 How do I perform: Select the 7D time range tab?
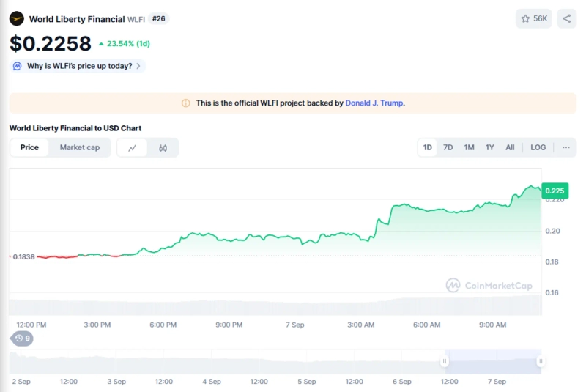coord(448,147)
